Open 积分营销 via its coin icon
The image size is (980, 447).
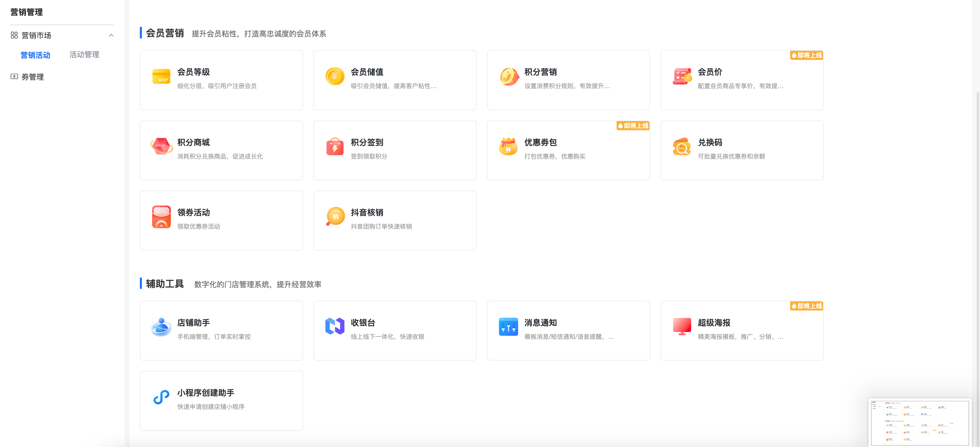[508, 77]
